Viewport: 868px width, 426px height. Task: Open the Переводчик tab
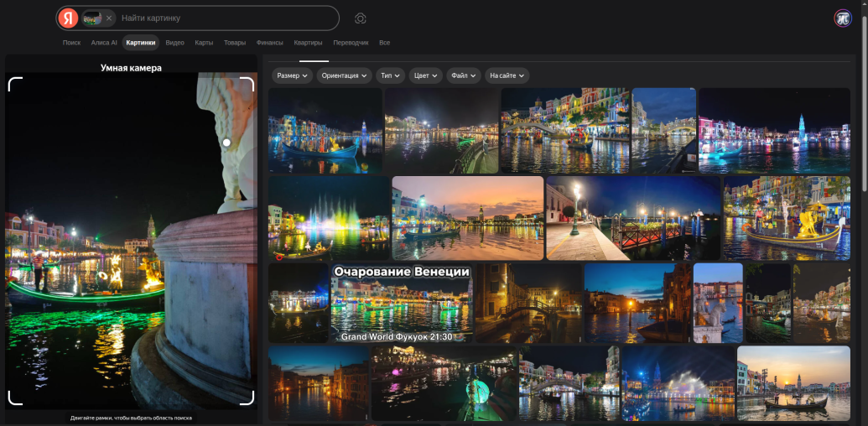coord(351,43)
